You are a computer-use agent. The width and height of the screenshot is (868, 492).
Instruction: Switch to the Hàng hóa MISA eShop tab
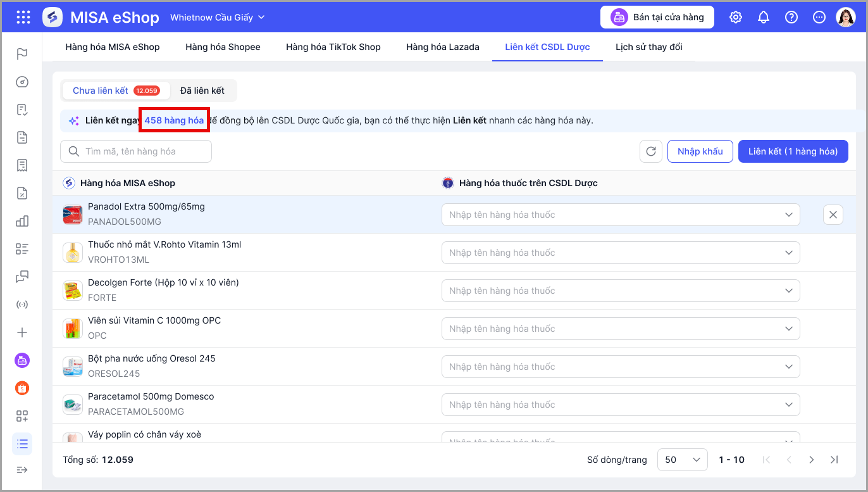click(x=113, y=47)
